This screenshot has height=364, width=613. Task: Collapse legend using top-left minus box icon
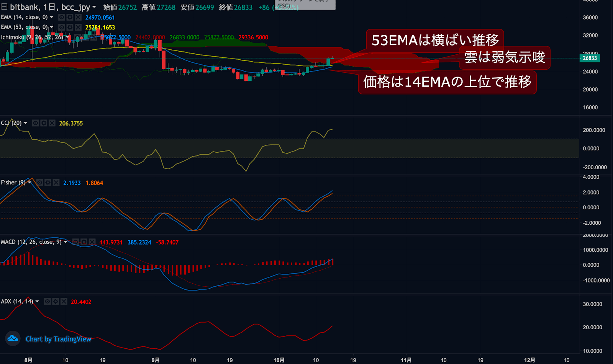(4, 7)
